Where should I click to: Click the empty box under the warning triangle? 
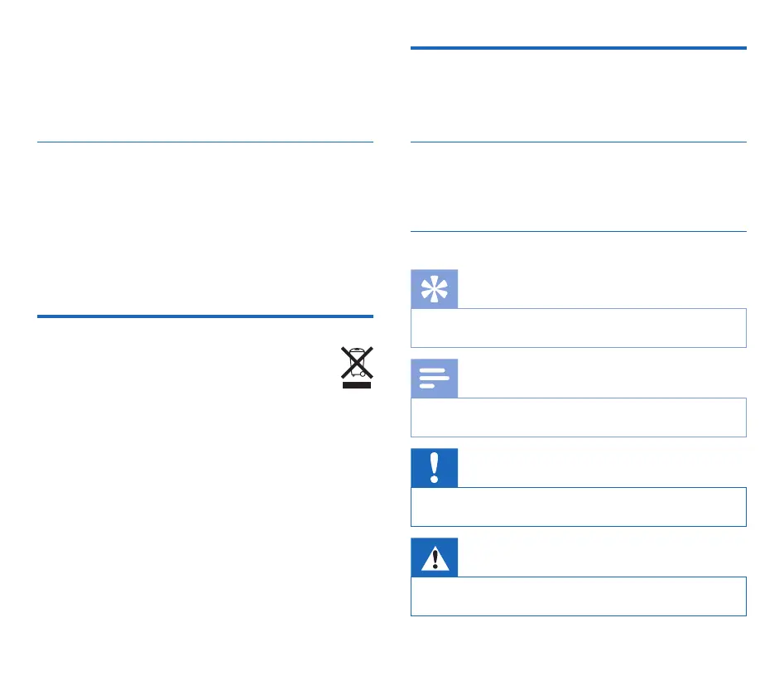pyautogui.click(x=579, y=596)
